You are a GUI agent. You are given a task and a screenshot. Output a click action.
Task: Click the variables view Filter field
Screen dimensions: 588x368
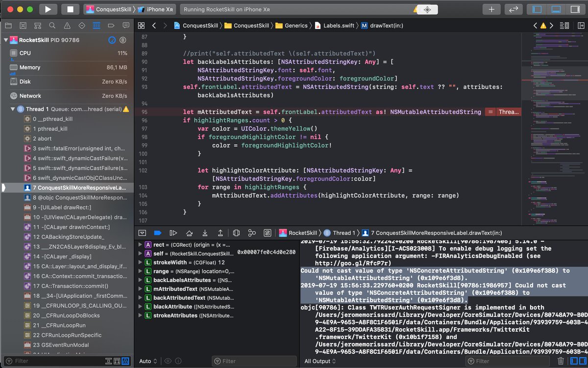click(x=254, y=361)
